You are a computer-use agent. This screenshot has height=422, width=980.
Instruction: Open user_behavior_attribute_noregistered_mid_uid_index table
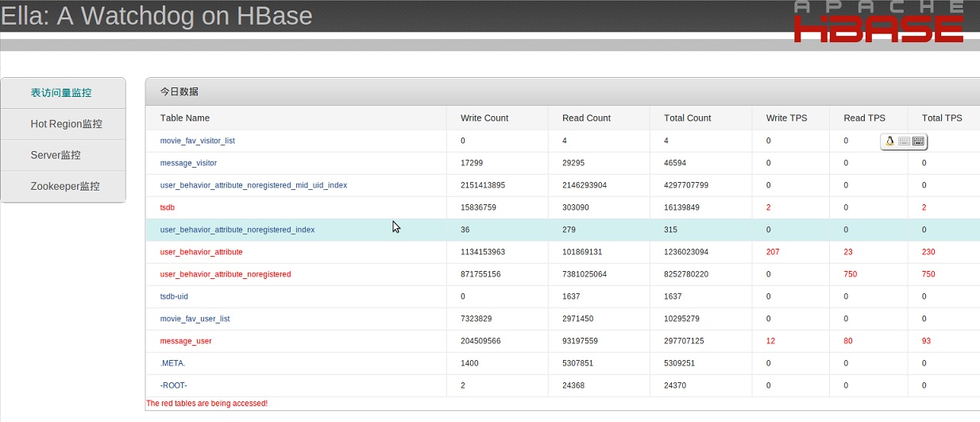[x=253, y=185]
